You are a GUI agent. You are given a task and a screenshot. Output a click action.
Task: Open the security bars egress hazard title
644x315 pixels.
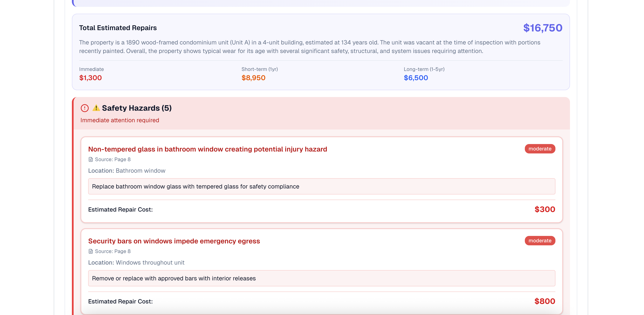click(x=174, y=241)
